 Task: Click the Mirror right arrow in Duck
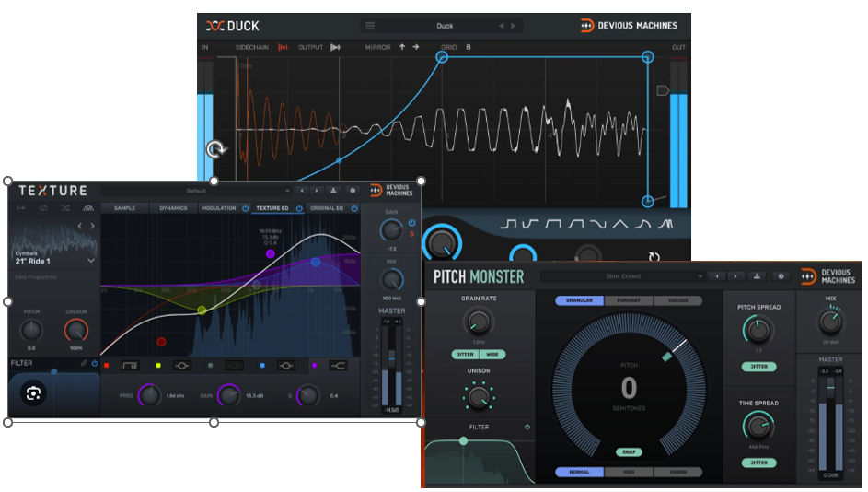point(416,47)
